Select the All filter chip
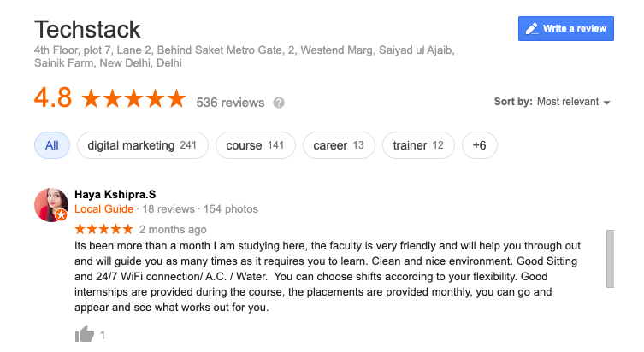 [x=52, y=145]
